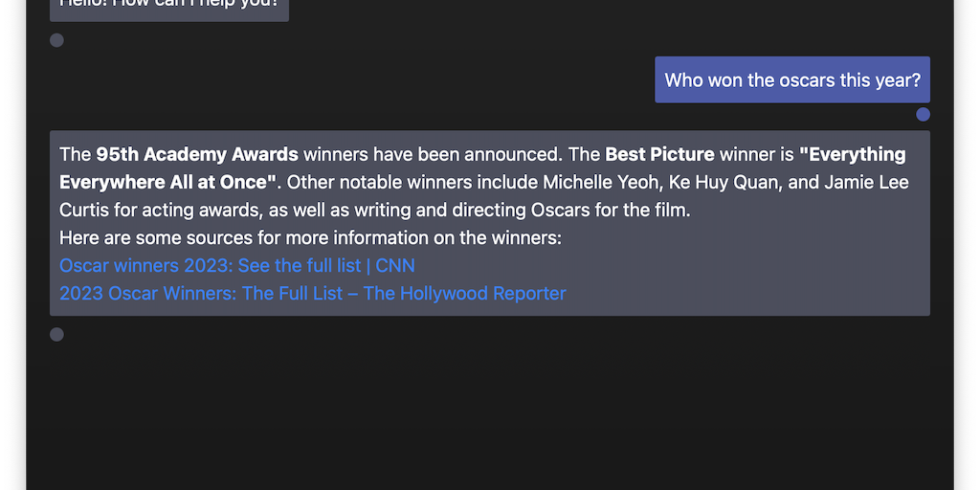Open The Hollywood Reporter full list link
980x490 pixels.
point(312,293)
